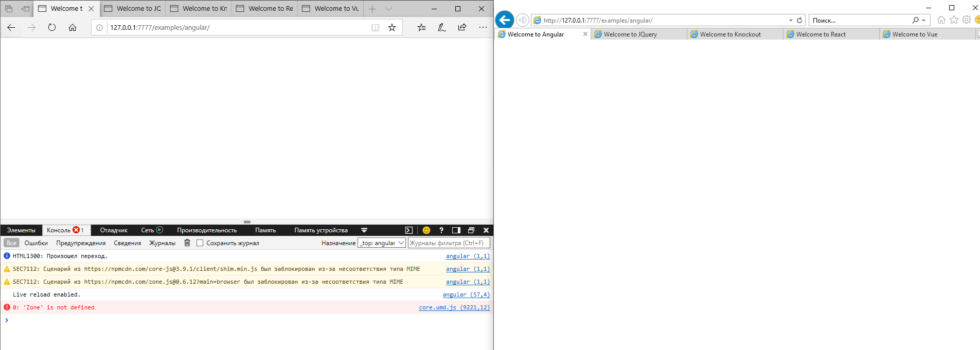Add the page to Edge favorites
980x350 pixels.
tap(392, 27)
